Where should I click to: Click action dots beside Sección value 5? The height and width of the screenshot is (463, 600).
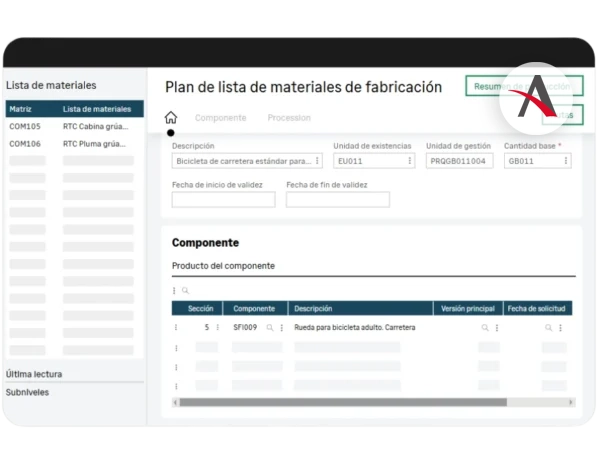pyautogui.click(x=216, y=327)
